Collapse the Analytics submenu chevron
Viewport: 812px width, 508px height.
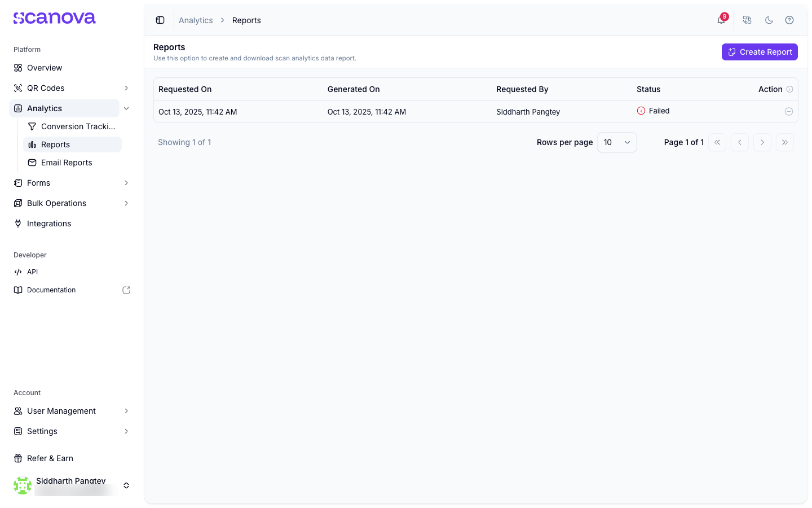tap(126, 108)
